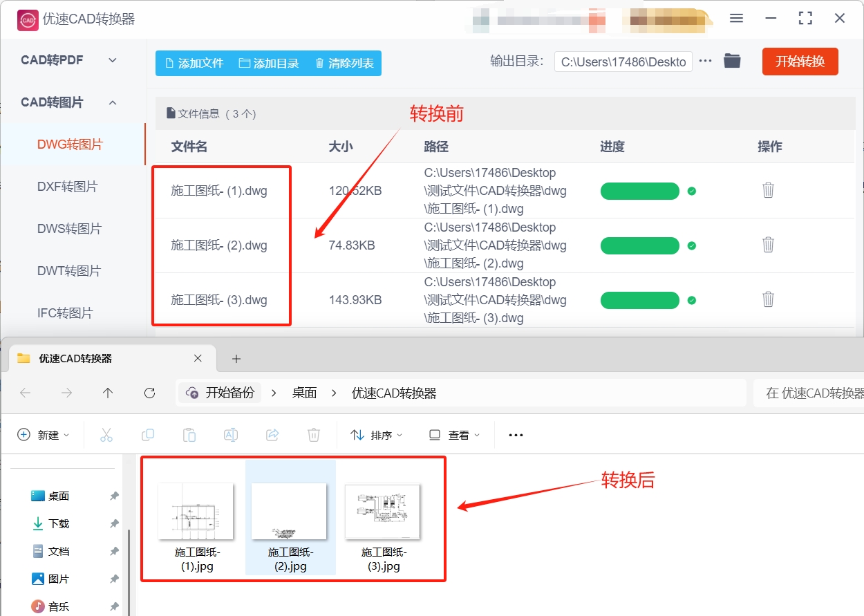Click size cell 74.83KB

click(352, 245)
